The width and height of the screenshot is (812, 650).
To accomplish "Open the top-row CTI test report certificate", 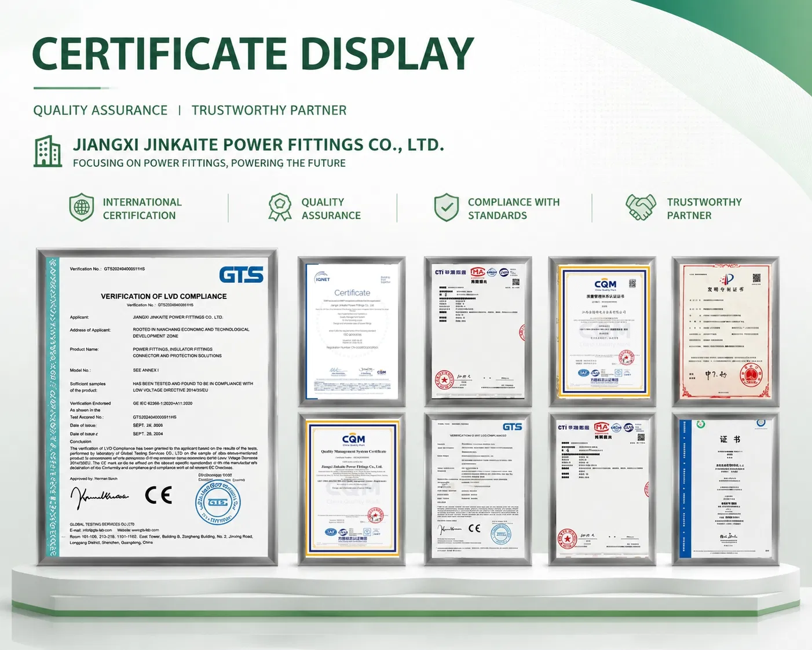I will [x=478, y=332].
